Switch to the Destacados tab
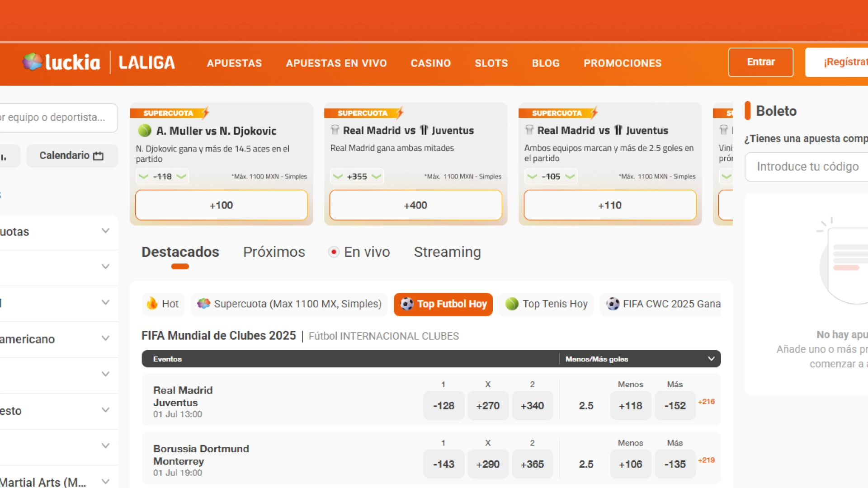The height and width of the screenshot is (488, 868). tap(180, 252)
